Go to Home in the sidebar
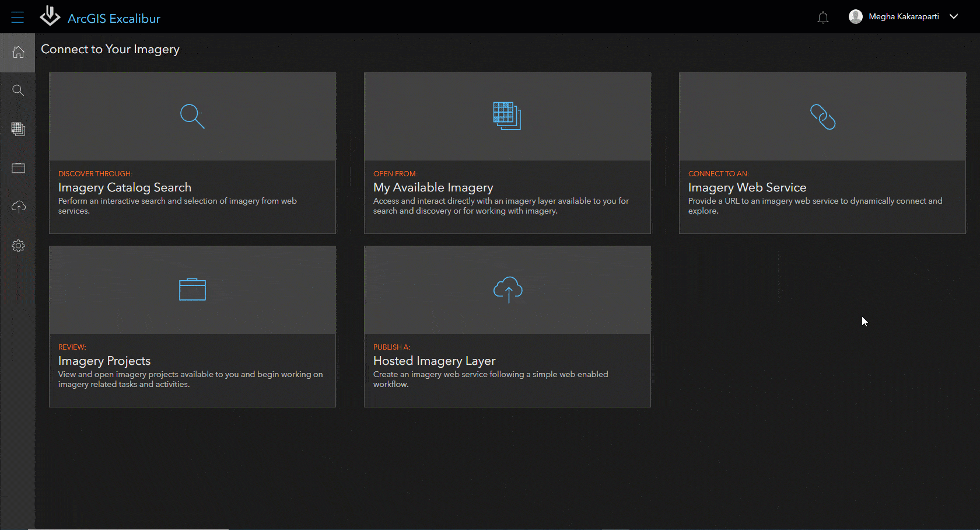The image size is (980, 530). coord(18,52)
